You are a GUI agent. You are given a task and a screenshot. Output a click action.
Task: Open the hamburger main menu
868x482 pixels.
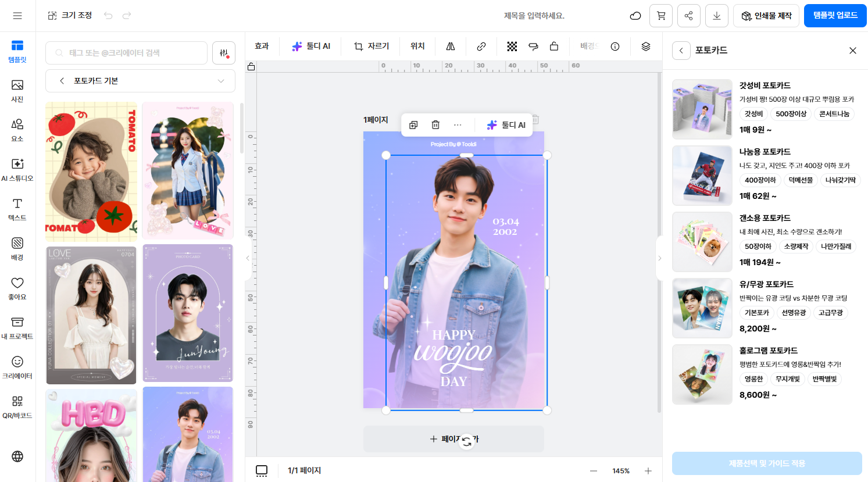point(17,16)
